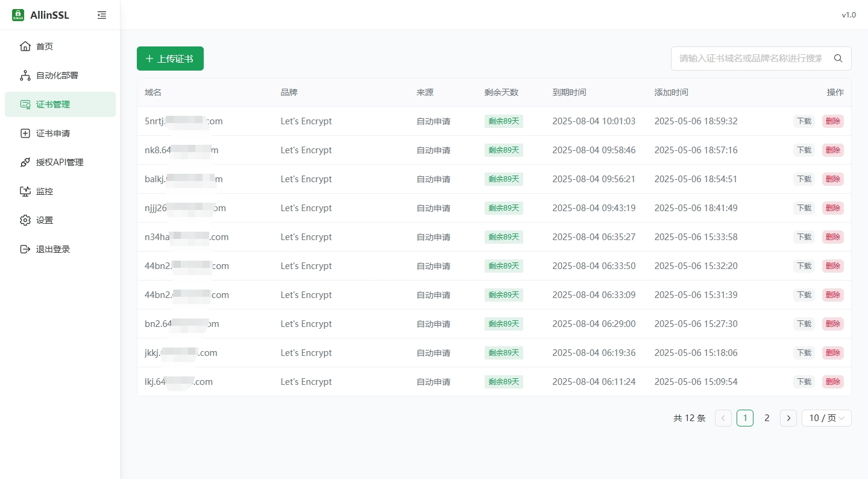This screenshot has height=479, width=868.
Task: Go to next page using right chevron
Action: [x=788, y=418]
